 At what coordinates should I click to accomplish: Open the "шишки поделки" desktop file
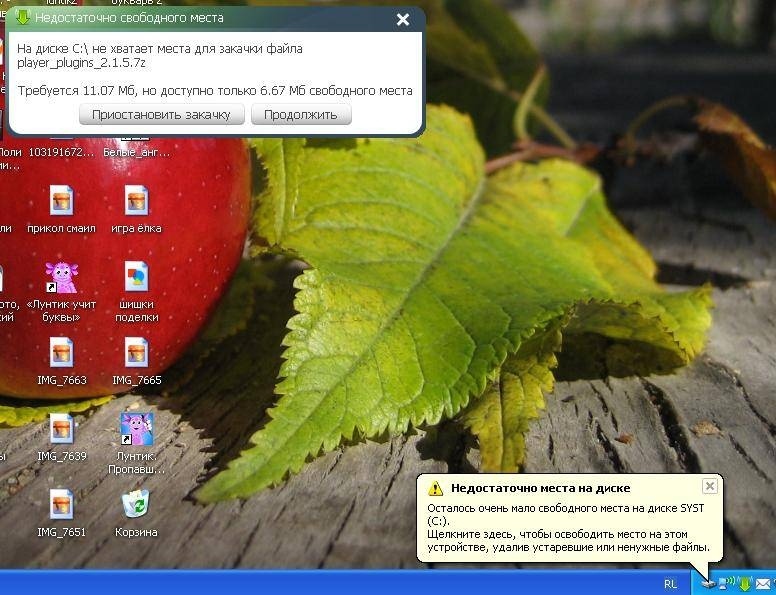tap(136, 277)
